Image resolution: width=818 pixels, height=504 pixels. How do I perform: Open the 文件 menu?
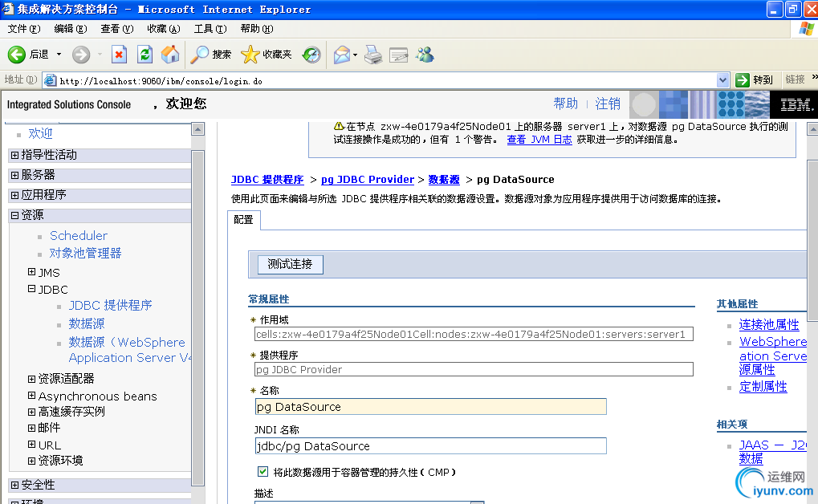[x=23, y=29]
